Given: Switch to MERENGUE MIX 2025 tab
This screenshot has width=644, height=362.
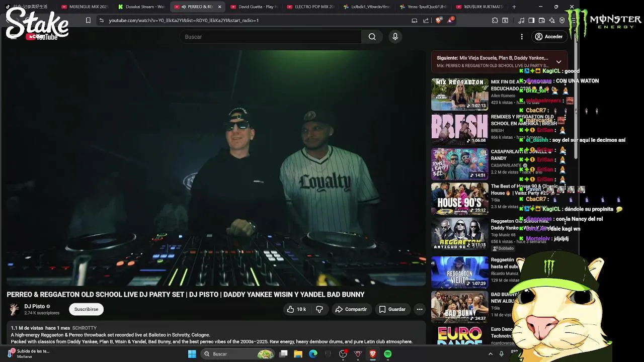Looking at the screenshot, I should click(84, 7).
